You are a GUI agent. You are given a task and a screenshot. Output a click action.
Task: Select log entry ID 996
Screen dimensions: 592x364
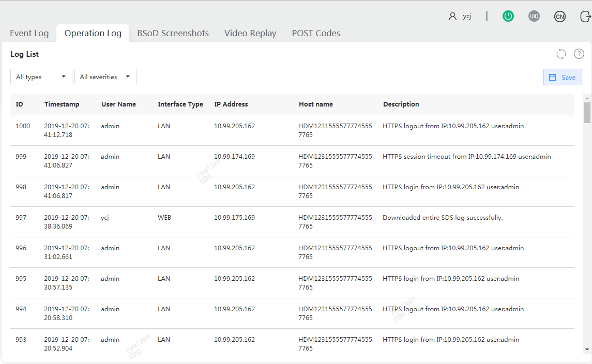coord(292,253)
